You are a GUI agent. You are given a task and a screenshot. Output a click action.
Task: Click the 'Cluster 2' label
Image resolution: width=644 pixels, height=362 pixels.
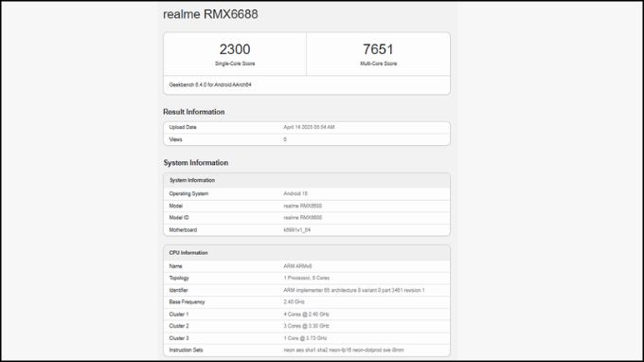coord(179,326)
